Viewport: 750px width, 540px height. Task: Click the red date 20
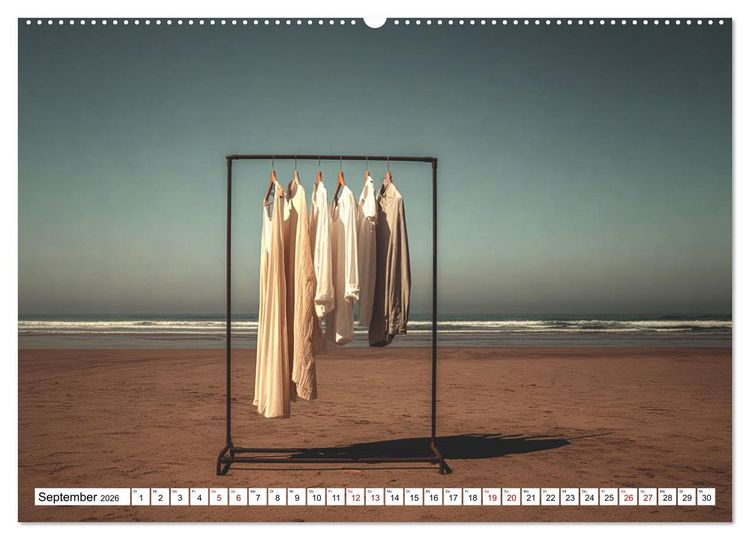click(511, 497)
